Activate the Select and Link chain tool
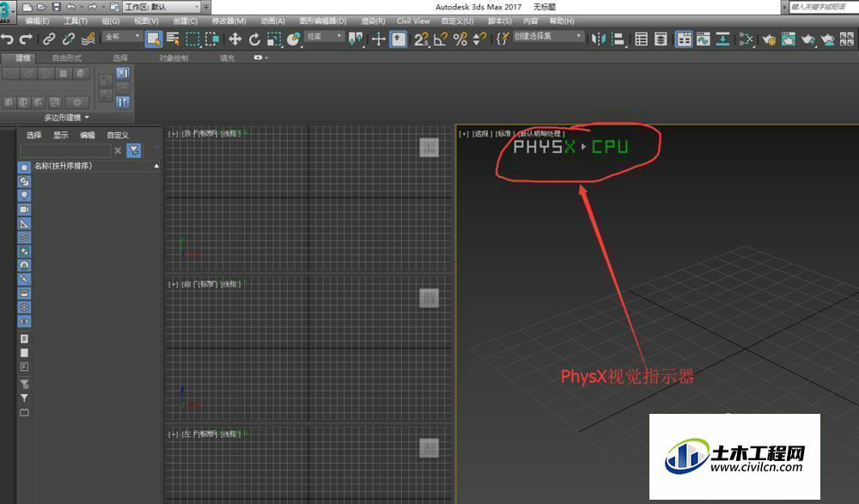 [x=49, y=39]
